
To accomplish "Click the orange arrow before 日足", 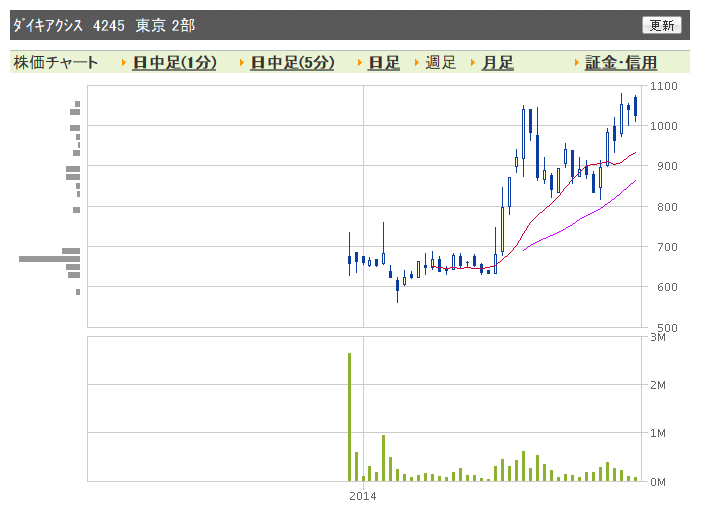I will (360, 63).
